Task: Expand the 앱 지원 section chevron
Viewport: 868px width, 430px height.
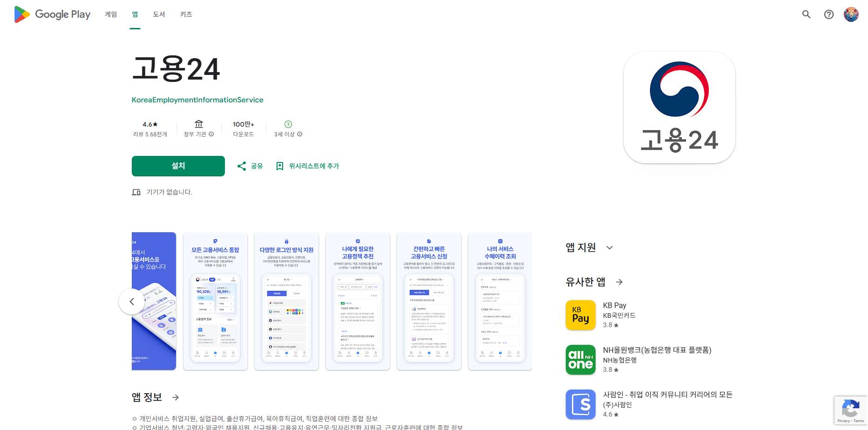Action: (610, 248)
